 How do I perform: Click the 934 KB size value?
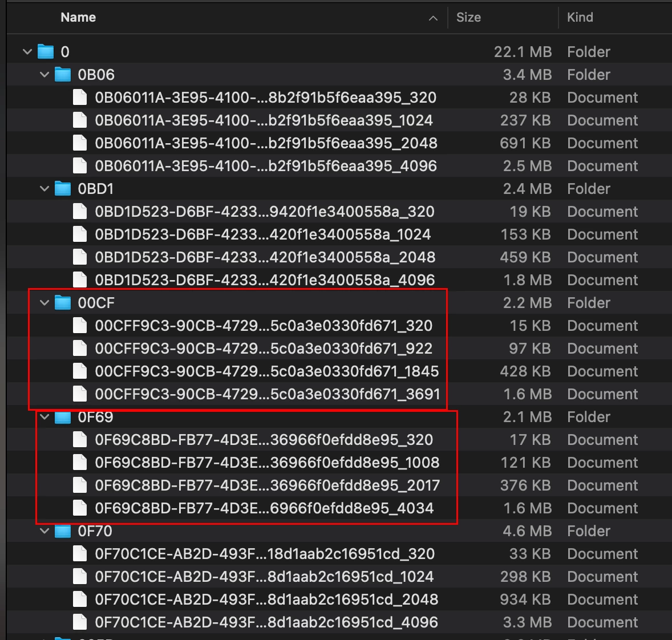coord(525,599)
